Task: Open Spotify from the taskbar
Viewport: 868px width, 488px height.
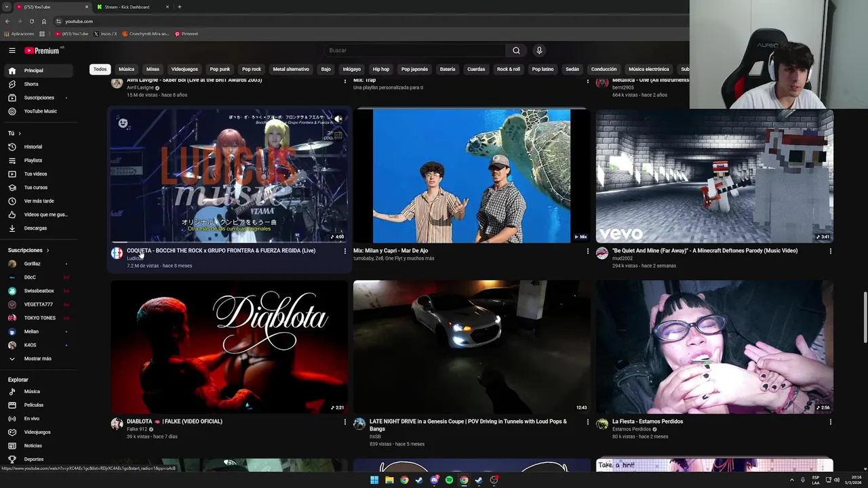Action: [x=449, y=480]
